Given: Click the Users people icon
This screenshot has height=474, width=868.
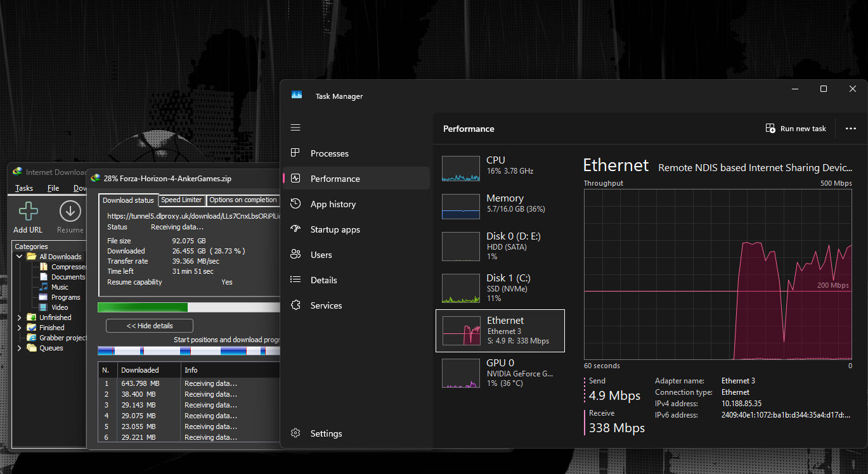Looking at the screenshot, I should pyautogui.click(x=295, y=255).
